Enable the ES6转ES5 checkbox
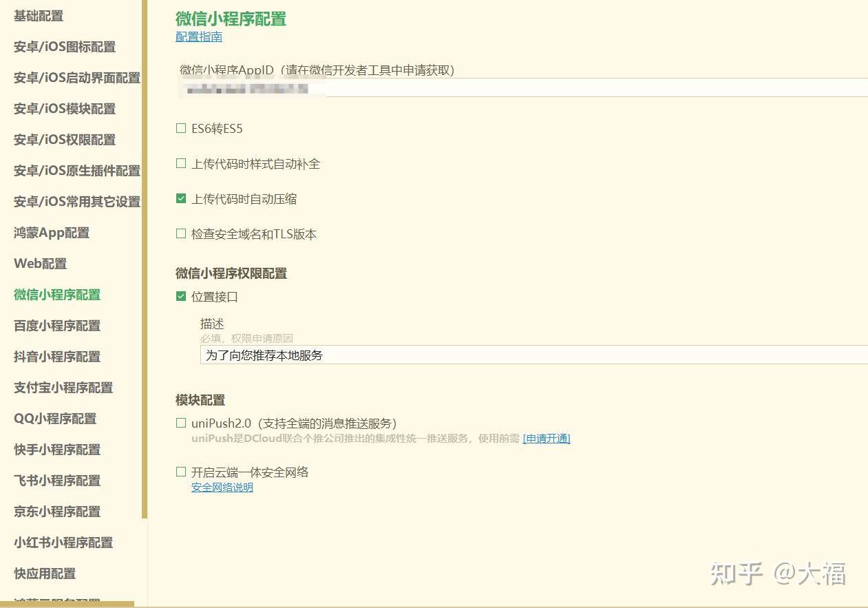 coord(181,128)
